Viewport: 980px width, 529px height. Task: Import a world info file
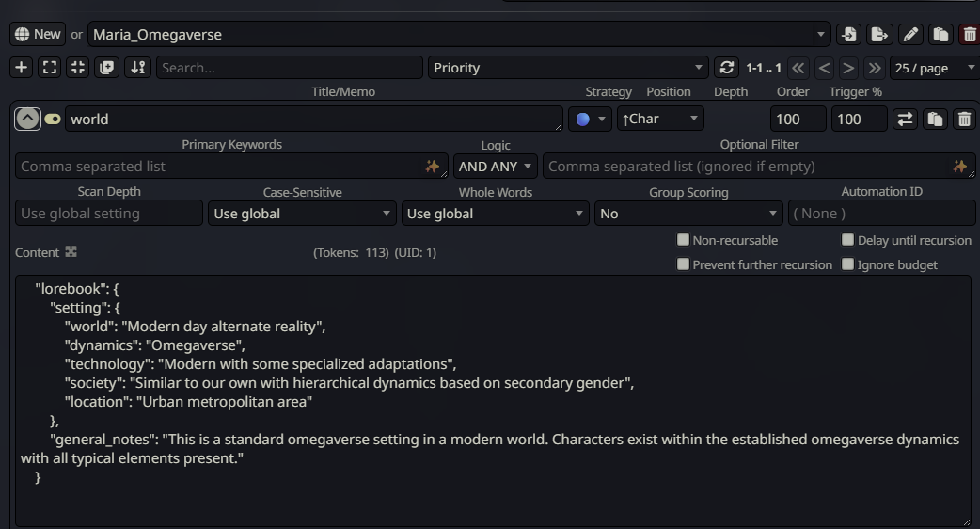tap(848, 35)
